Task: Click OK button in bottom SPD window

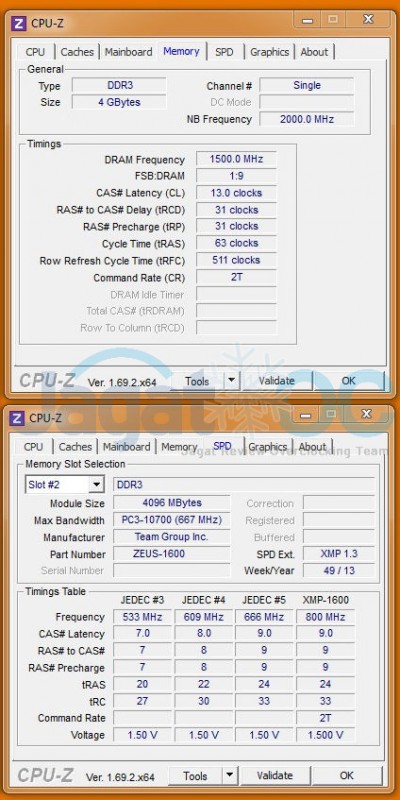Action: coord(346,776)
